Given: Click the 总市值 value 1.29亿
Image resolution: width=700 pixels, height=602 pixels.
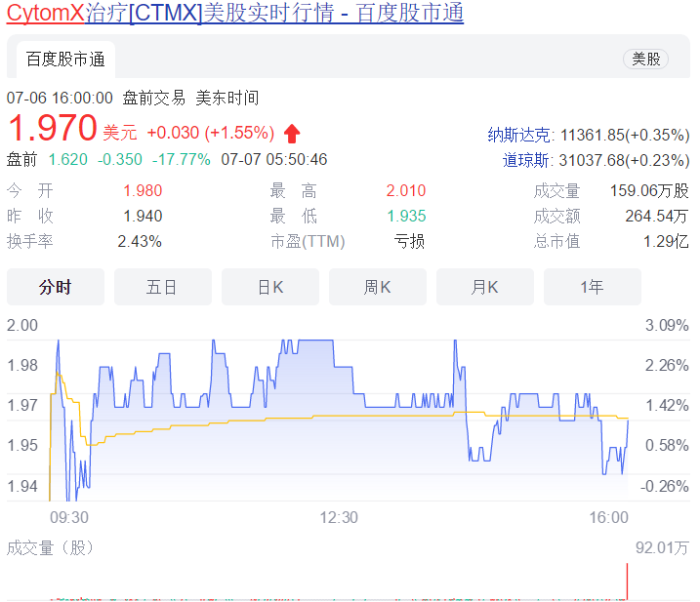Looking at the screenshot, I should click(x=666, y=241).
